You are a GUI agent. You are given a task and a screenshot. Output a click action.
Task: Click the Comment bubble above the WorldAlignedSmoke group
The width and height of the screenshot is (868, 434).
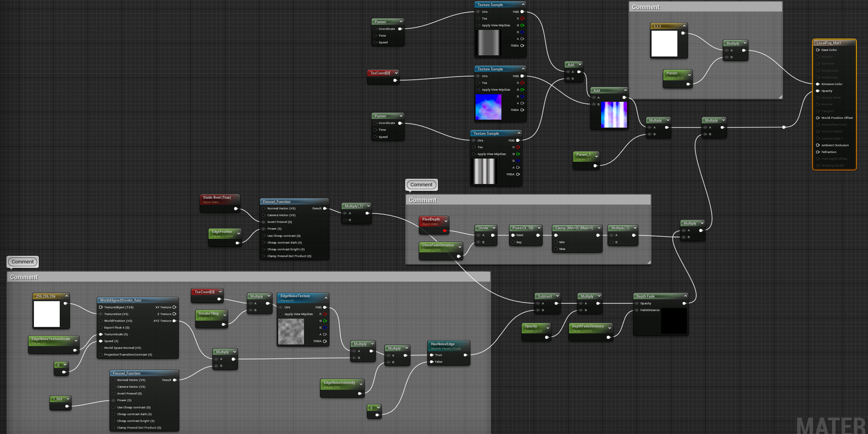point(23,262)
